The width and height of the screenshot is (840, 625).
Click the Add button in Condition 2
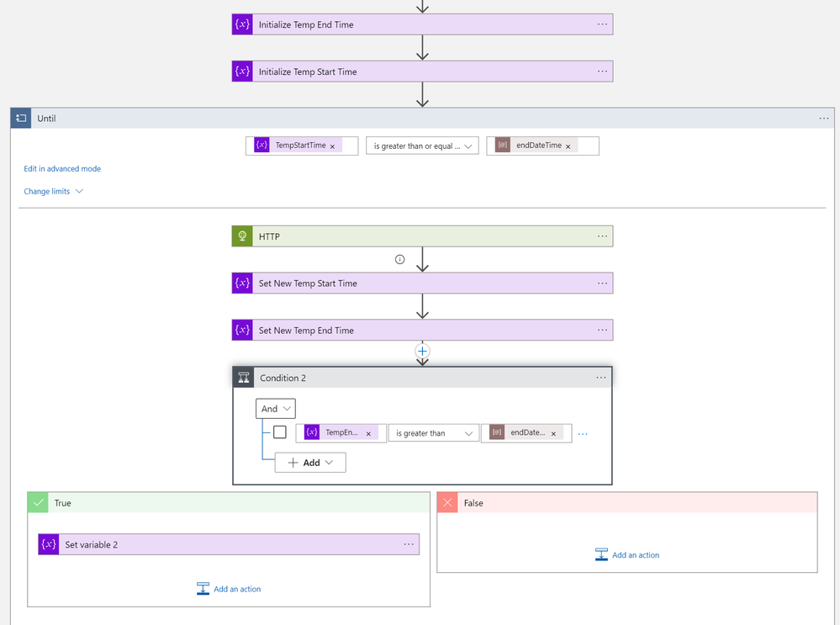310,463
